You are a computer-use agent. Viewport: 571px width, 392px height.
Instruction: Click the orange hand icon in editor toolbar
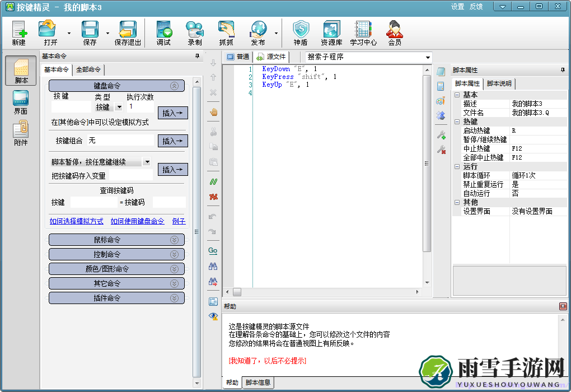point(213,112)
